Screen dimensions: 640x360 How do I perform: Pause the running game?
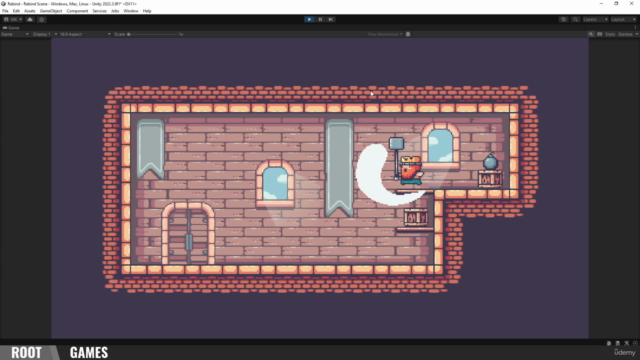(x=320, y=19)
